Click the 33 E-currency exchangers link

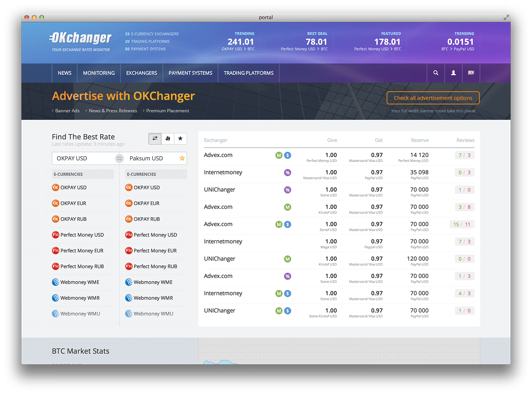[152, 34]
